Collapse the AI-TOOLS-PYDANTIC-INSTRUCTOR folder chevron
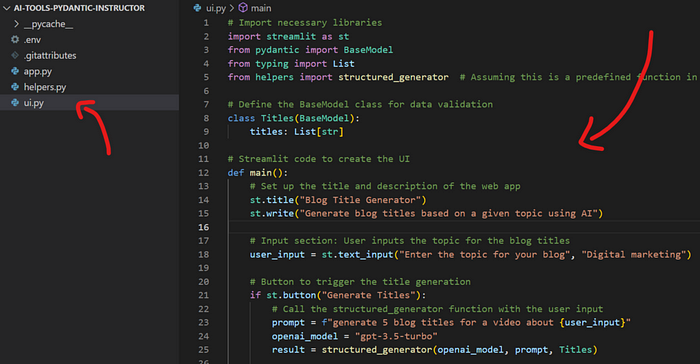Viewport: 700px width, 364px height. 7,8
